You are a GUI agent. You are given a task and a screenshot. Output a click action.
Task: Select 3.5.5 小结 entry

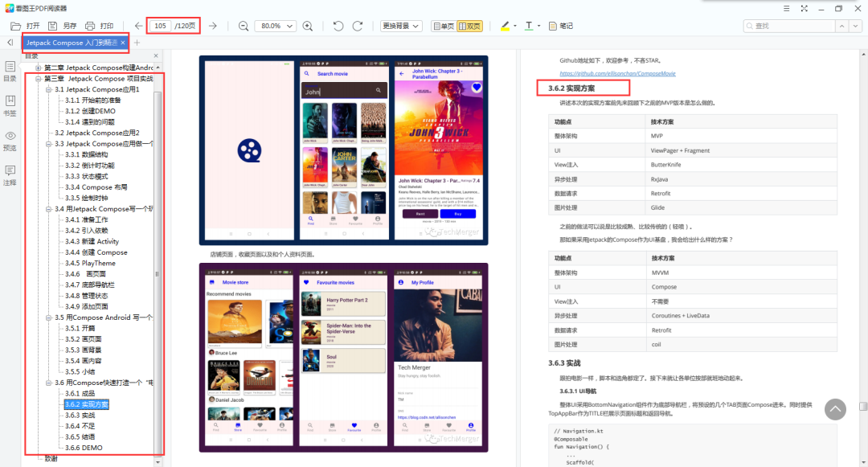pos(80,372)
